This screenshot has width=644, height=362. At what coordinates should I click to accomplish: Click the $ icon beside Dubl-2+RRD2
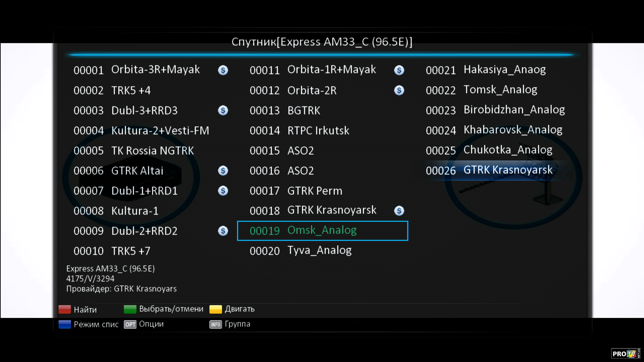(x=223, y=231)
